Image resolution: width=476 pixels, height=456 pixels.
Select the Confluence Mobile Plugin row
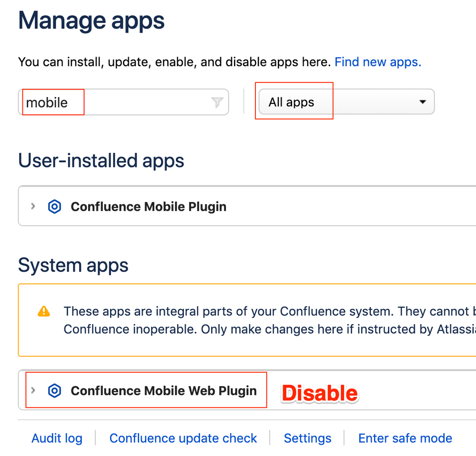(x=148, y=206)
